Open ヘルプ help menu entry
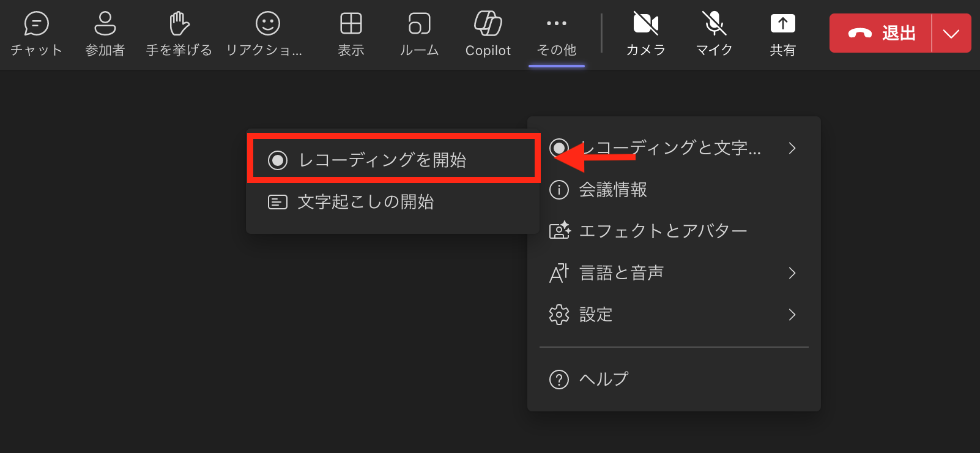Screen dimensions: 980x453 pos(603,380)
